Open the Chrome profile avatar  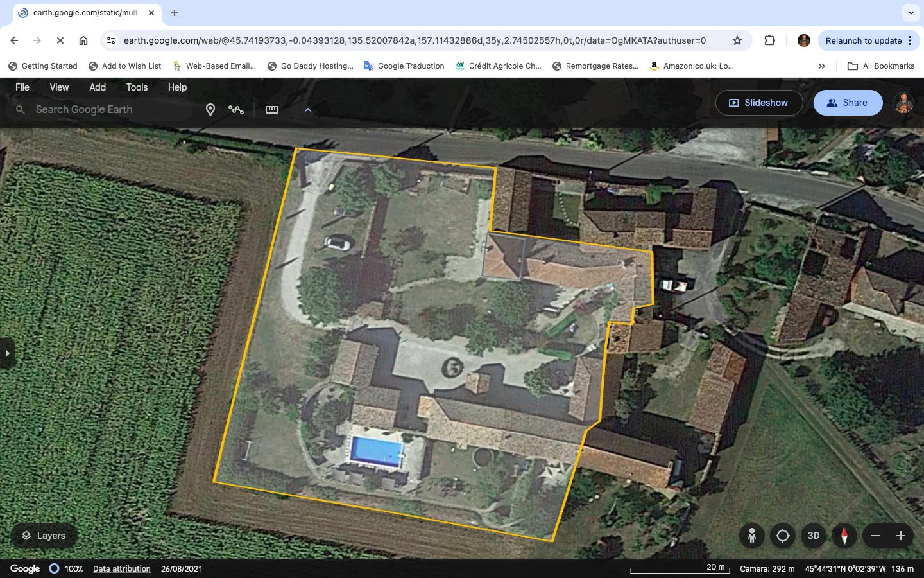click(803, 40)
